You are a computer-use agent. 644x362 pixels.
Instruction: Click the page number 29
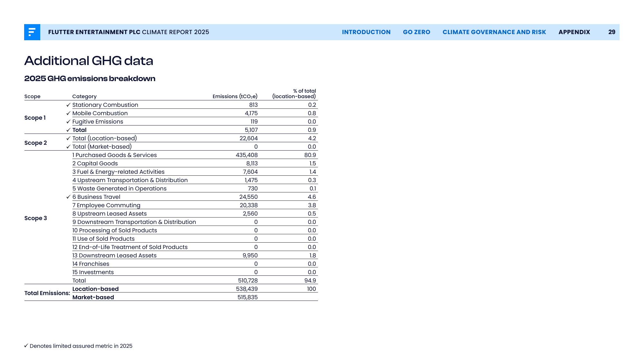click(612, 32)
